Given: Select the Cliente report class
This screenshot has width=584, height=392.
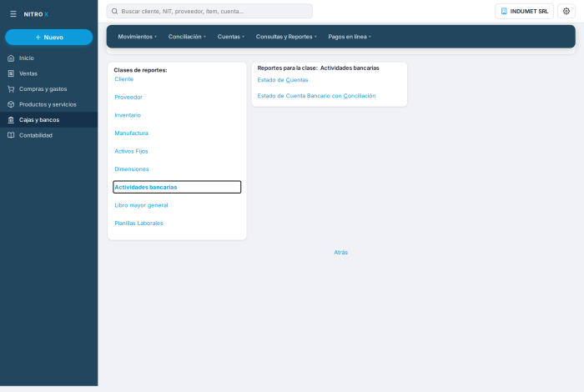Looking at the screenshot, I should click(x=124, y=79).
